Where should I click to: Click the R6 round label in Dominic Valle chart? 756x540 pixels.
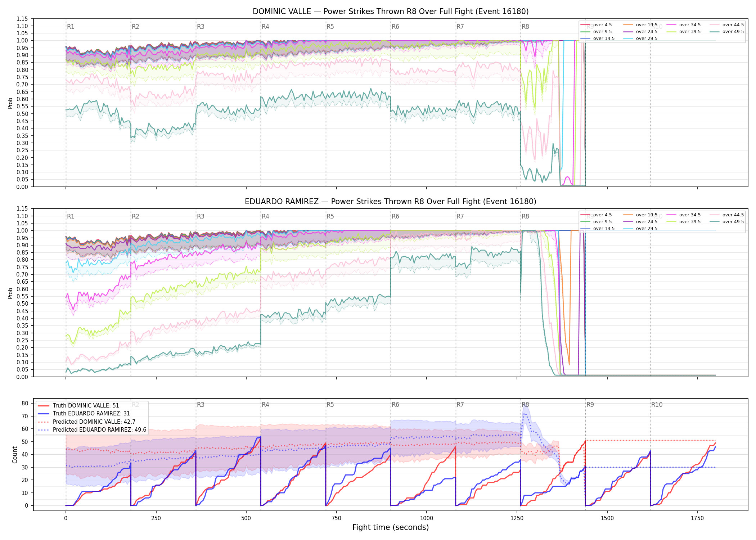pyautogui.click(x=395, y=27)
